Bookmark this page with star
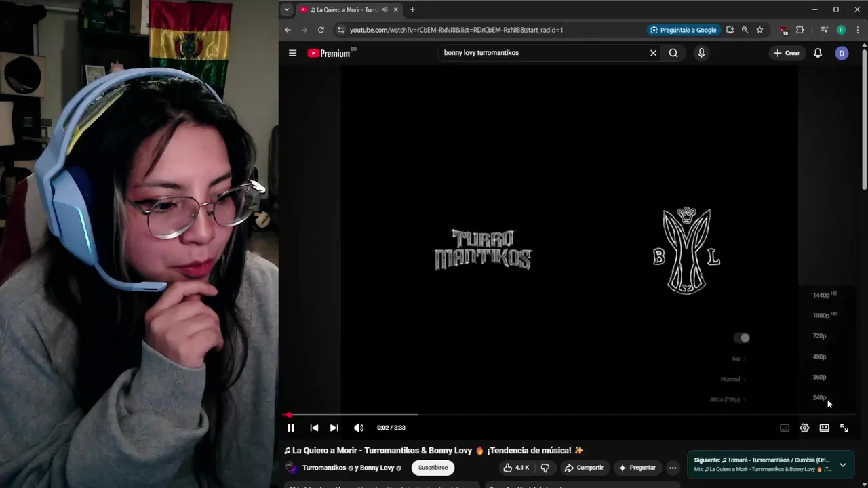Image resolution: width=868 pixels, height=488 pixels. click(759, 30)
